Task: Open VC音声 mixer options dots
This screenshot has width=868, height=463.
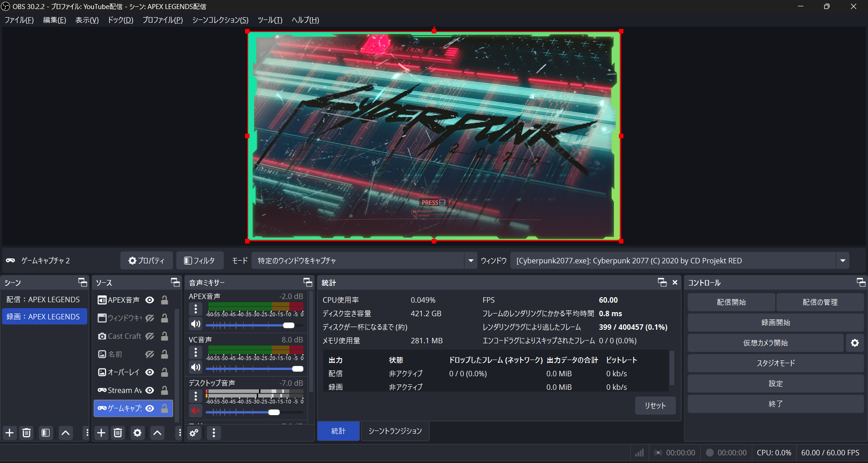Action: (x=196, y=352)
